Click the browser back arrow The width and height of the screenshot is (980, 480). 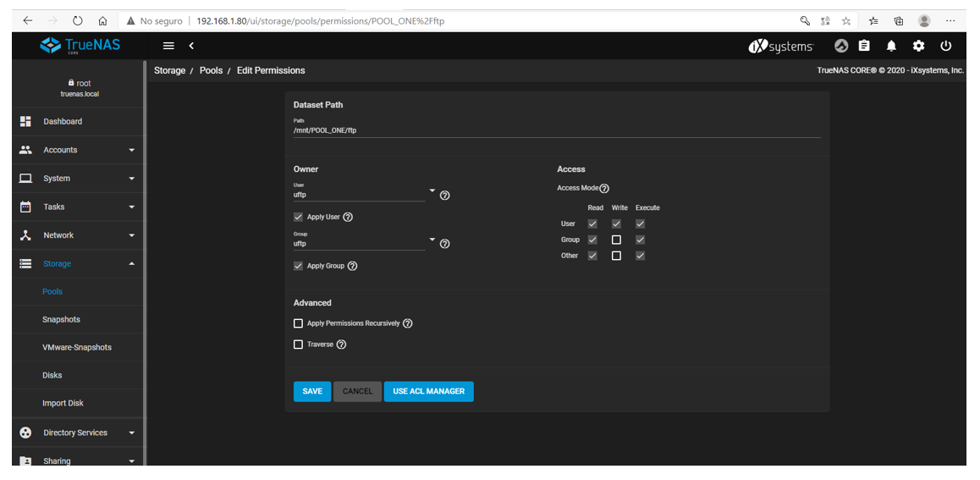pos(27,20)
